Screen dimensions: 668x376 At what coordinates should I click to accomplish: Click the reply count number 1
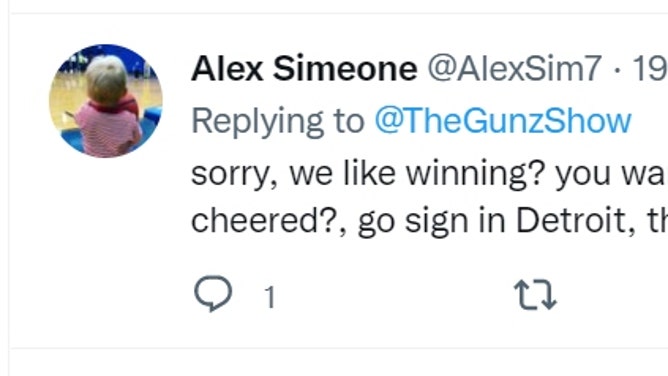click(270, 297)
